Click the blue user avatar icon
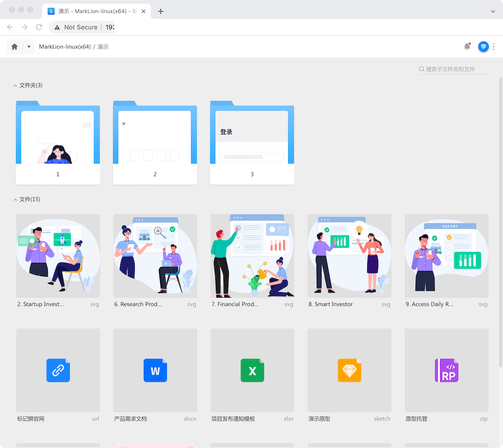Viewport: 503px width, 448px height. 483,47
